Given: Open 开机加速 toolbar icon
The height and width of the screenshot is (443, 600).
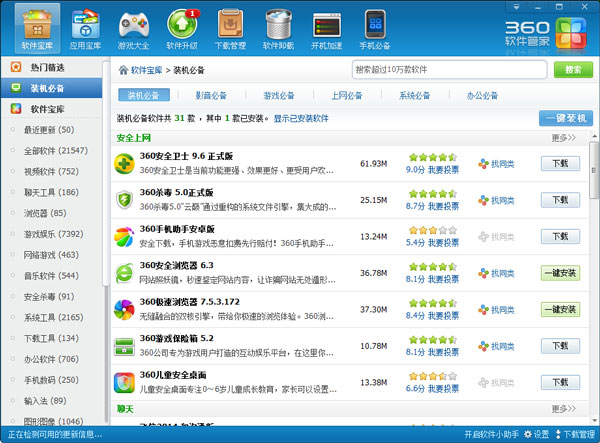Looking at the screenshot, I should [x=326, y=29].
